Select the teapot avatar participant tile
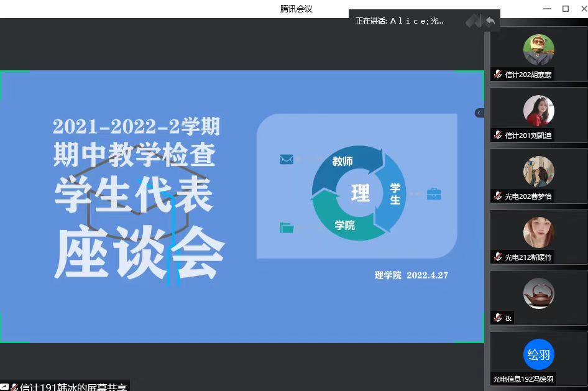The width and height of the screenshot is (588, 391). click(538, 293)
